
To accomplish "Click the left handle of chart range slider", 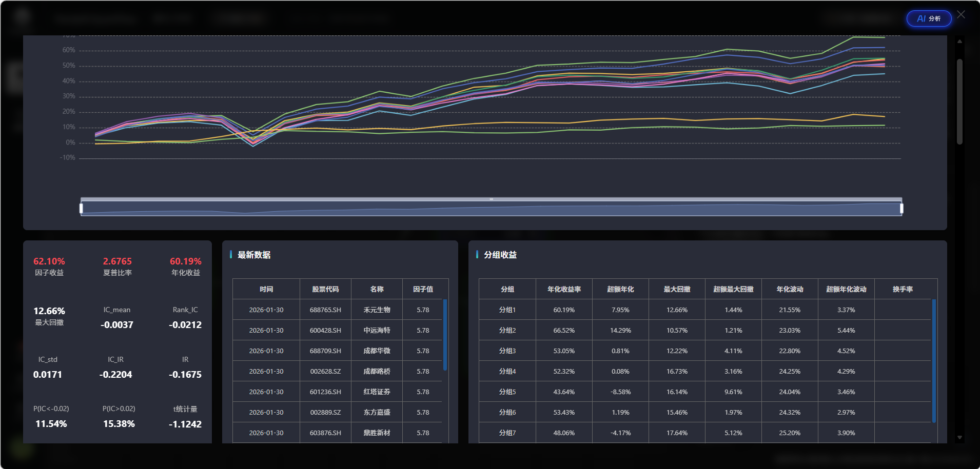I will tap(81, 208).
